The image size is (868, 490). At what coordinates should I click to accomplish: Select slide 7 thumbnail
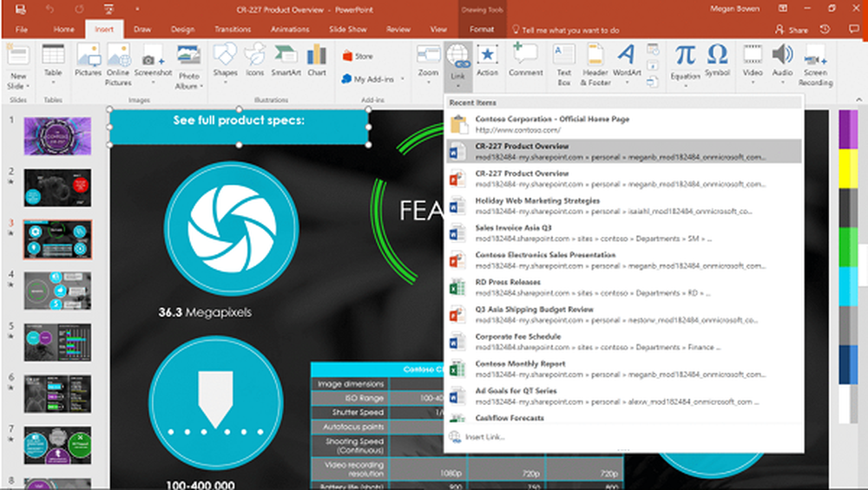(57, 445)
